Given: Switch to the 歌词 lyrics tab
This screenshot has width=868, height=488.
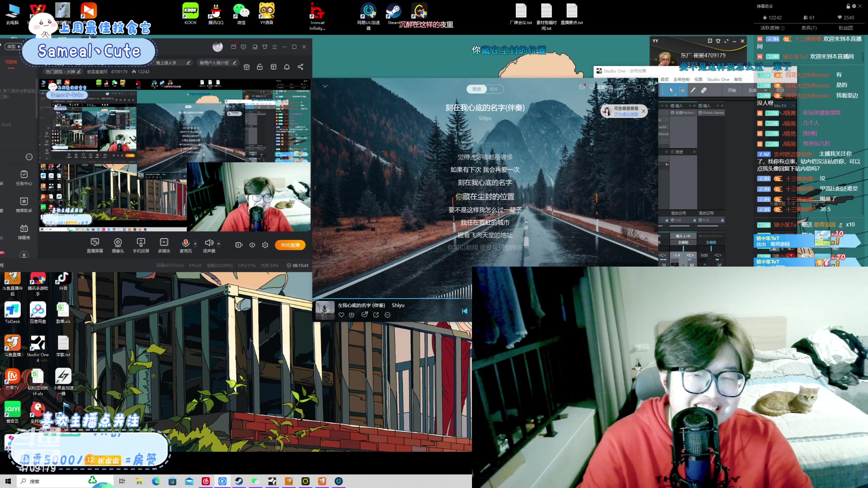Looking at the screenshot, I should click(476, 89).
